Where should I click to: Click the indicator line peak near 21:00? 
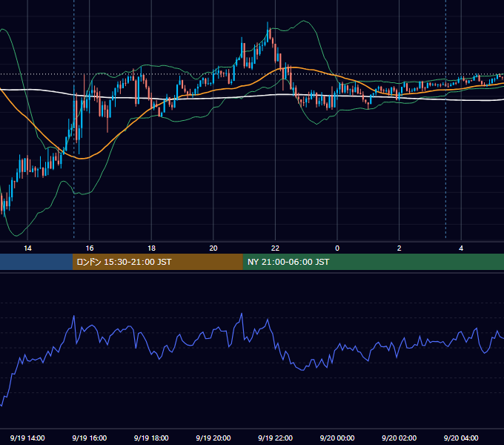[x=242, y=314]
